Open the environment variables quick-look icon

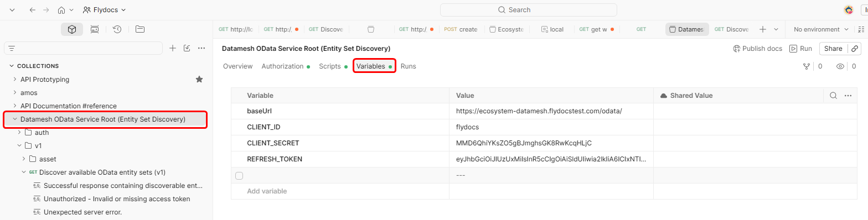click(x=861, y=29)
